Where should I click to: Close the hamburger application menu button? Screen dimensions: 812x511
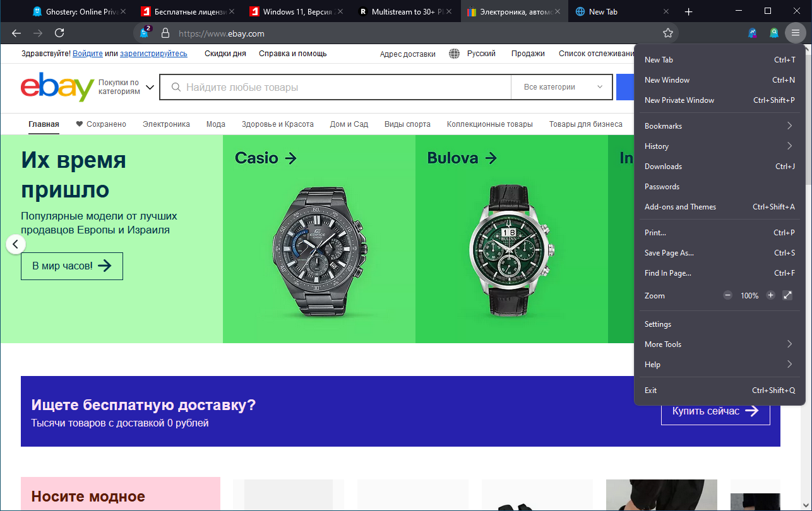796,33
